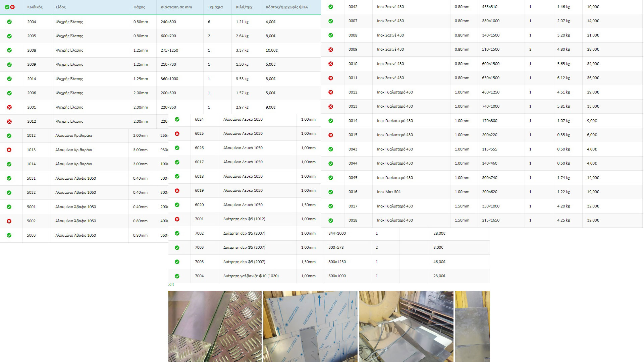This screenshot has width=644, height=362.
Task: Click the green edit link
Action: [x=171, y=285]
